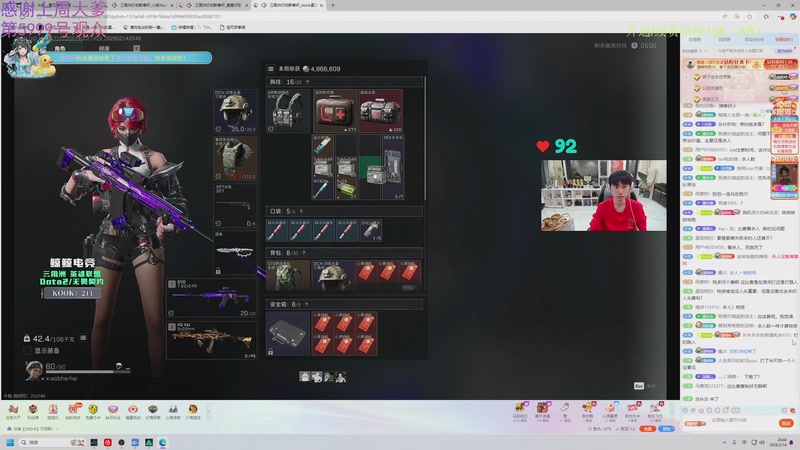Click the chest rig item in inventory
This screenshot has width=800, height=450.
tap(288, 111)
